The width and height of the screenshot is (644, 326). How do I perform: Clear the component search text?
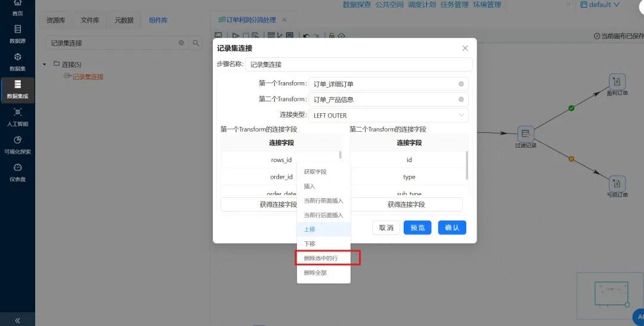(x=181, y=43)
